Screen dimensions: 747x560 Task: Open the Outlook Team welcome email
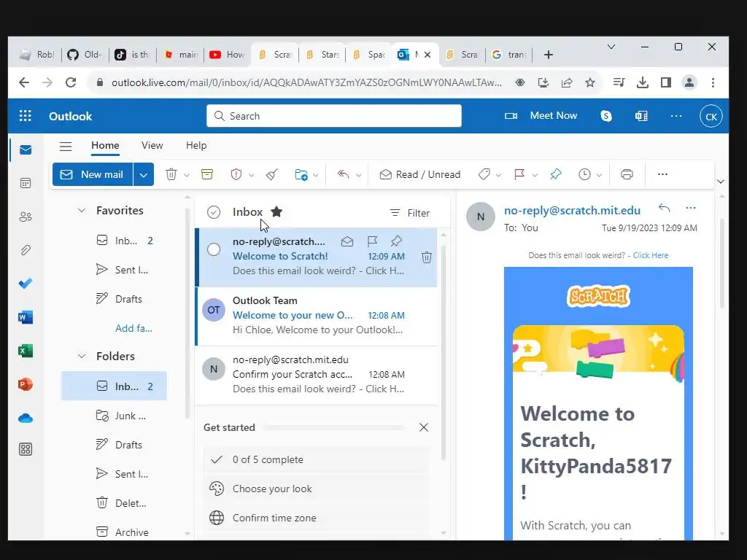point(317,315)
